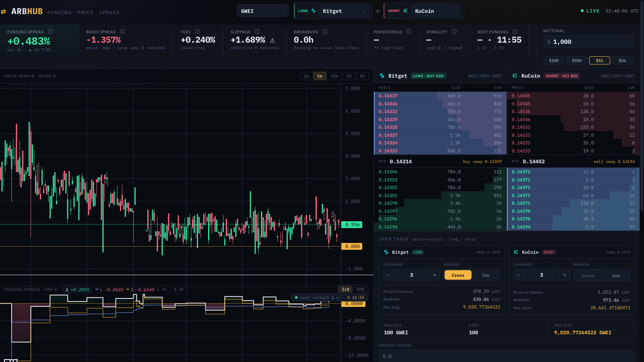Open info icon beside Funding Spread
This screenshot has width=644, height=362.
pyautogui.click(x=51, y=31)
